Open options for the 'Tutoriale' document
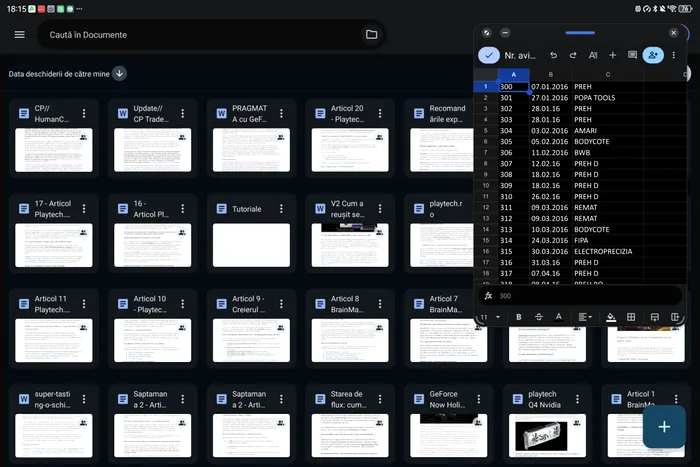 (x=281, y=208)
